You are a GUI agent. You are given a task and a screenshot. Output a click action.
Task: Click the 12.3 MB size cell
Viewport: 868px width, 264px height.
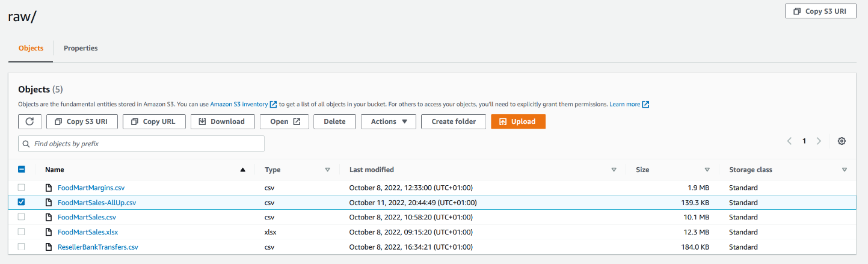(x=697, y=232)
